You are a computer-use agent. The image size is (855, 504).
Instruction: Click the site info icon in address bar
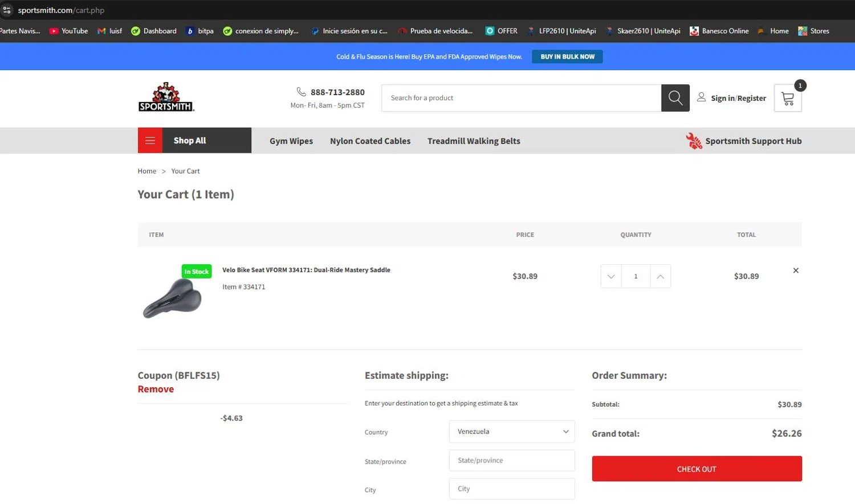[7, 10]
